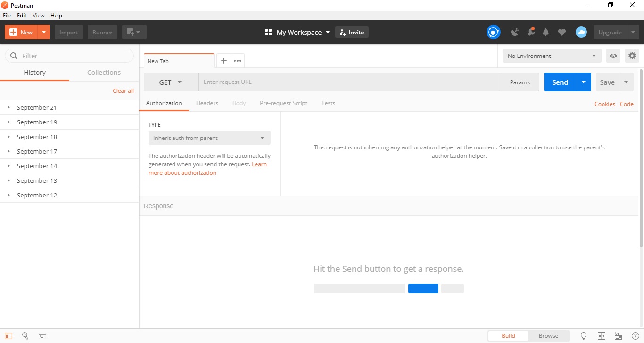Click the Clear all history link

[123, 90]
